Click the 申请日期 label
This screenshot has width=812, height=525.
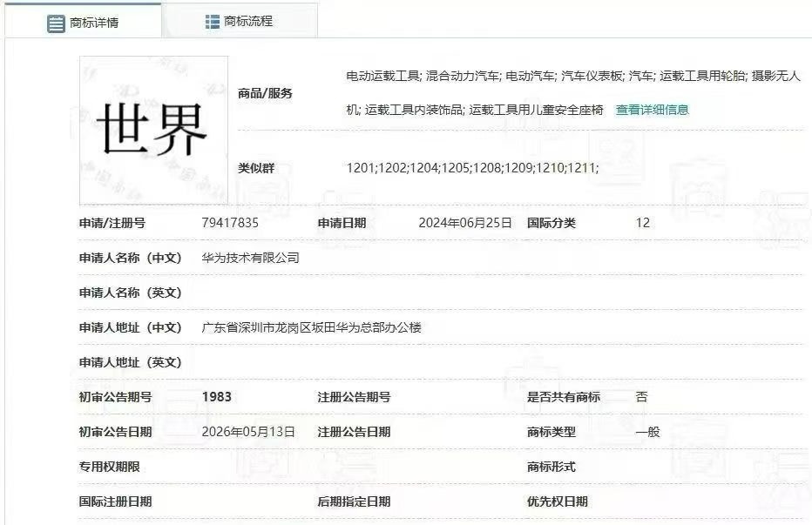click(x=342, y=223)
